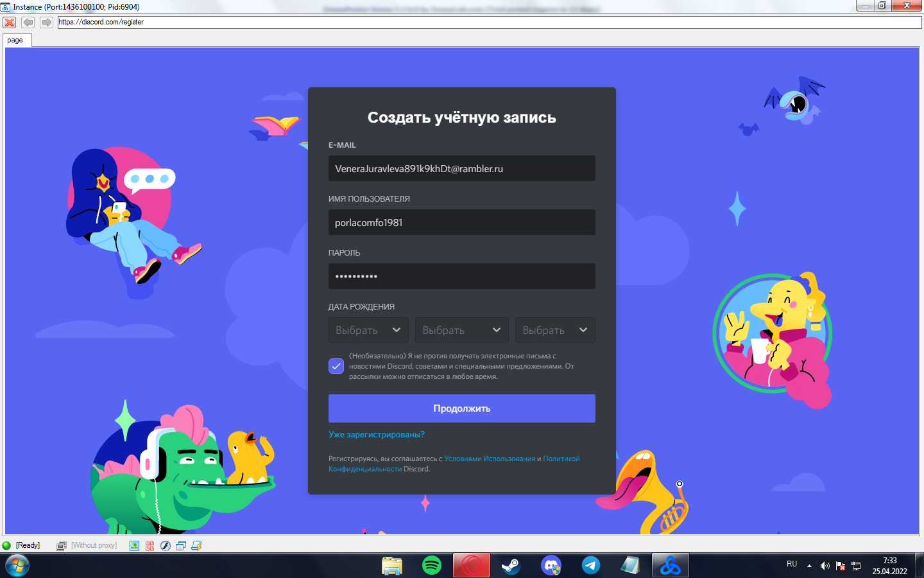
Task: Open the Условиями Использования link
Action: (490, 459)
